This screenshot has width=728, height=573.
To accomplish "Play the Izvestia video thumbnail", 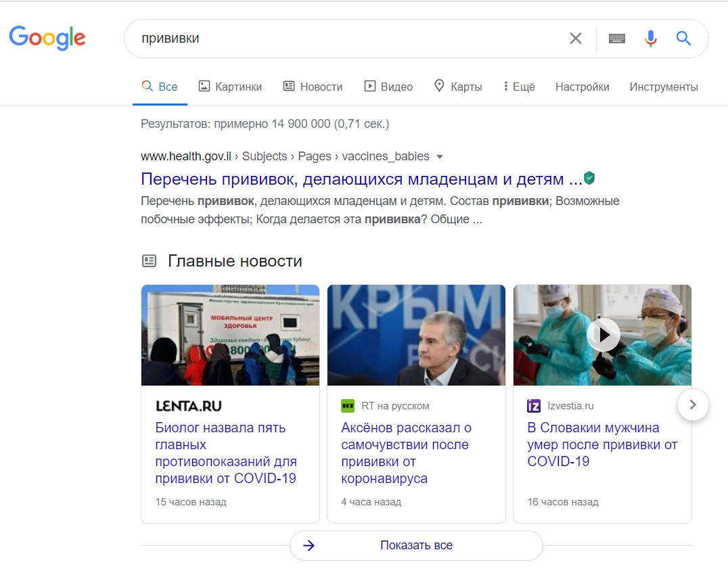I will pos(602,335).
